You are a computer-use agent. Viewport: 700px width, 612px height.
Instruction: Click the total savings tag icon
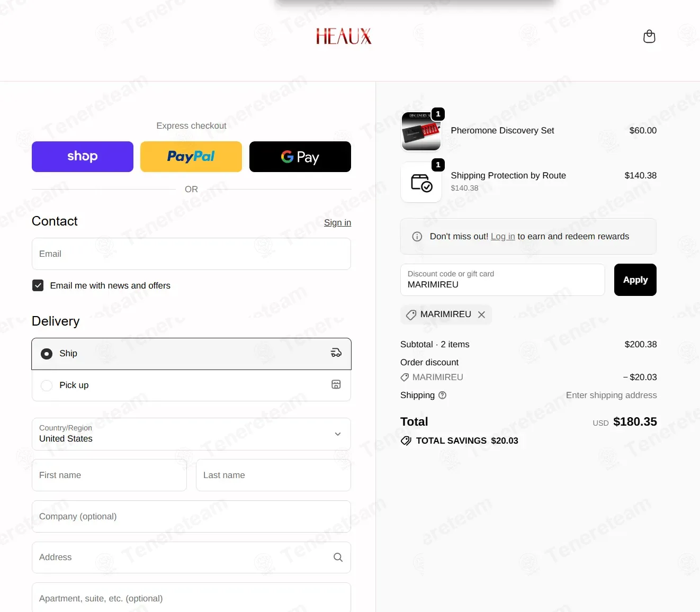click(406, 441)
